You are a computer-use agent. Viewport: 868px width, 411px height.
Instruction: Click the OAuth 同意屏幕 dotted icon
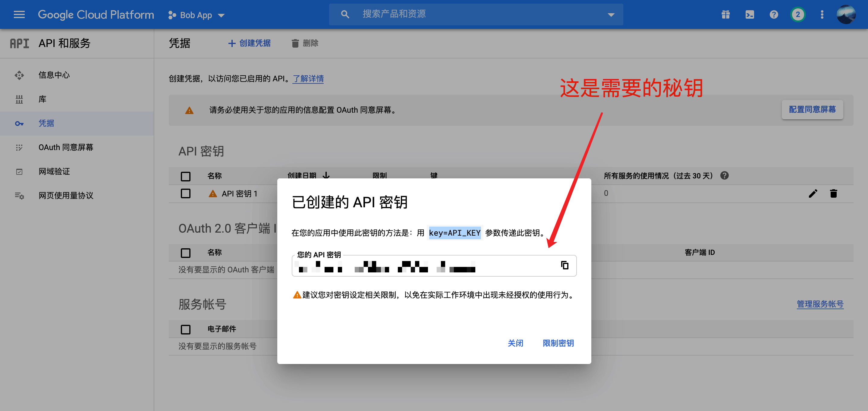click(x=19, y=148)
